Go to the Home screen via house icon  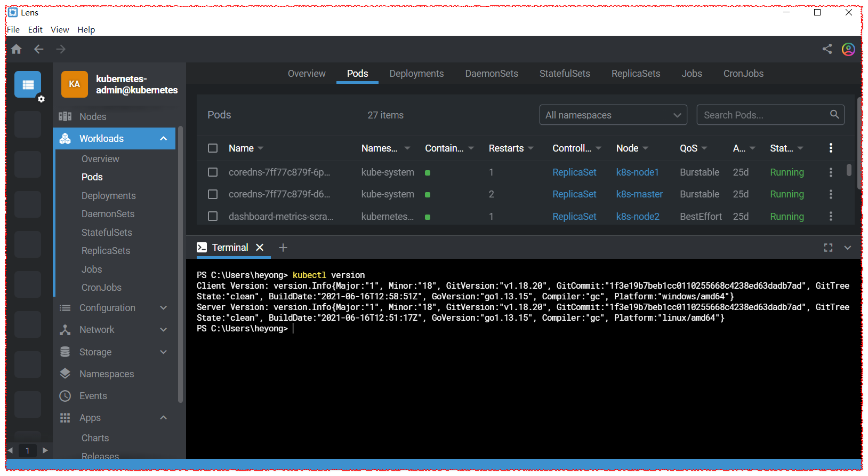(x=17, y=49)
